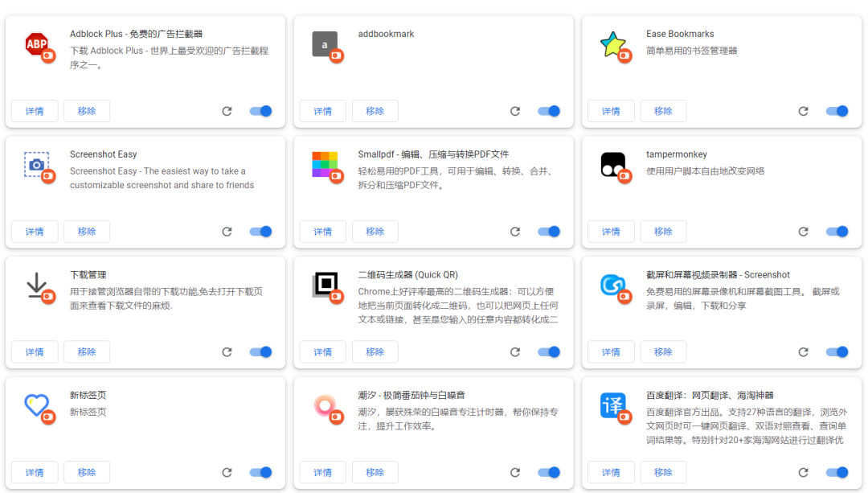View 详情 of 二维码生成器 Quick QR

pos(323,352)
